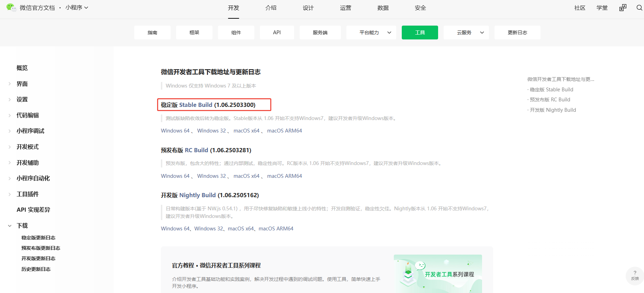Screen dimensions: 644x293
Task: Click the WeChat logo icon
Action: coord(11,7)
